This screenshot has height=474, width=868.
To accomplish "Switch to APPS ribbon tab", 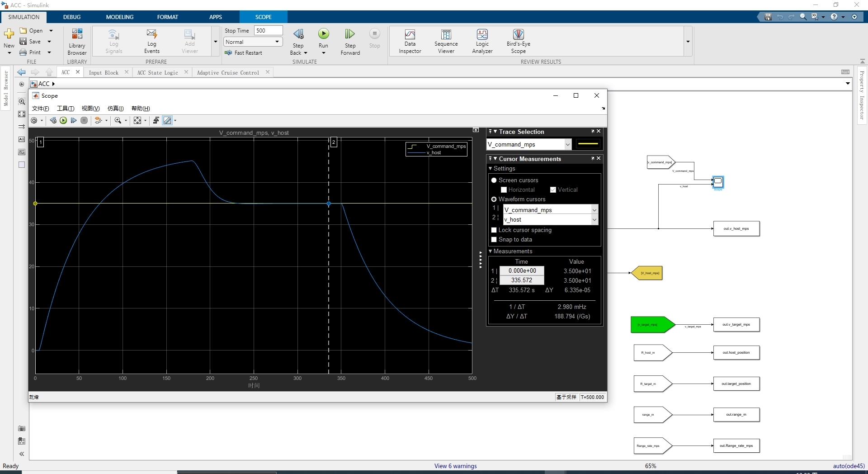I will 216,17.
